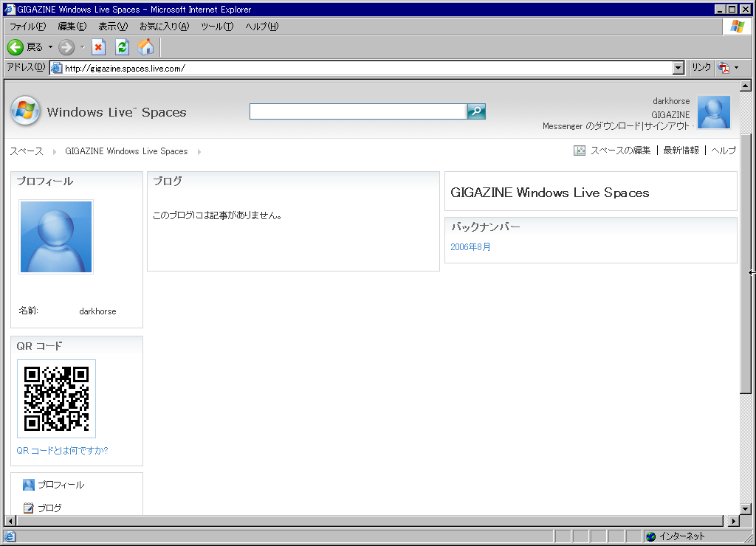Open the ファイル(F) menu
The image size is (756, 546).
tap(27, 27)
